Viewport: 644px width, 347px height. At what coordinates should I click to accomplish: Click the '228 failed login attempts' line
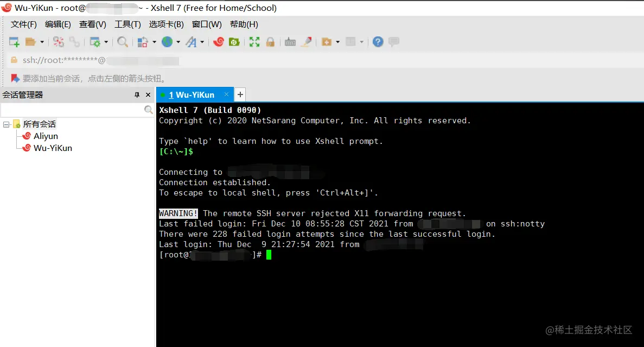pyautogui.click(x=327, y=234)
